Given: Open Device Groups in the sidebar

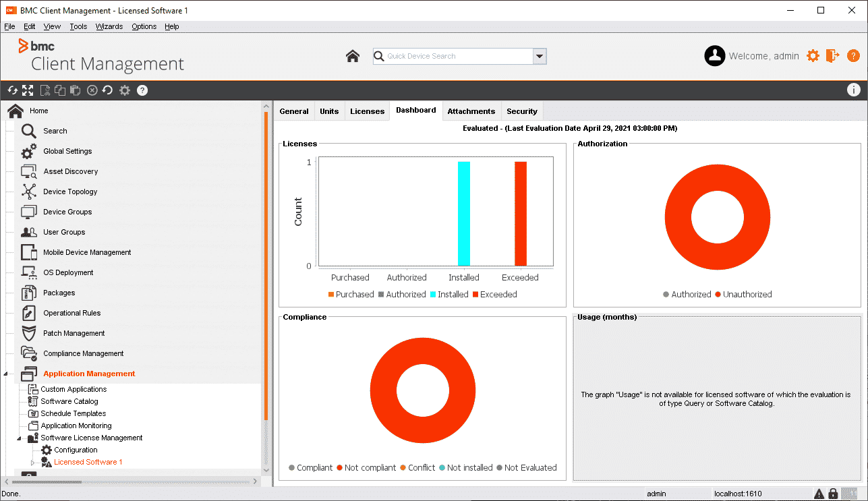Looking at the screenshot, I should click(67, 212).
